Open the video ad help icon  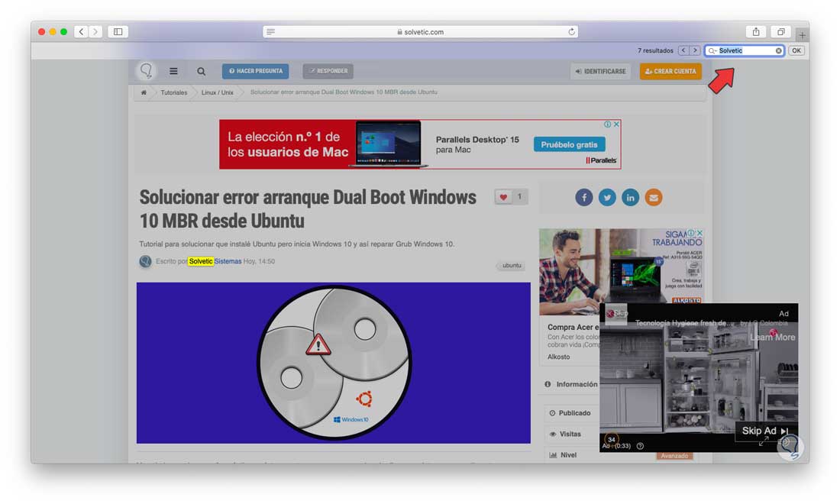640,446
